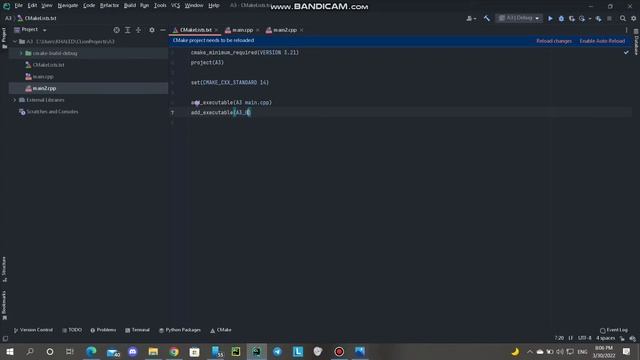Image resolution: width=640 pixels, height=360 pixels.
Task: Click Select Opened File target icon
Action: tap(117, 30)
